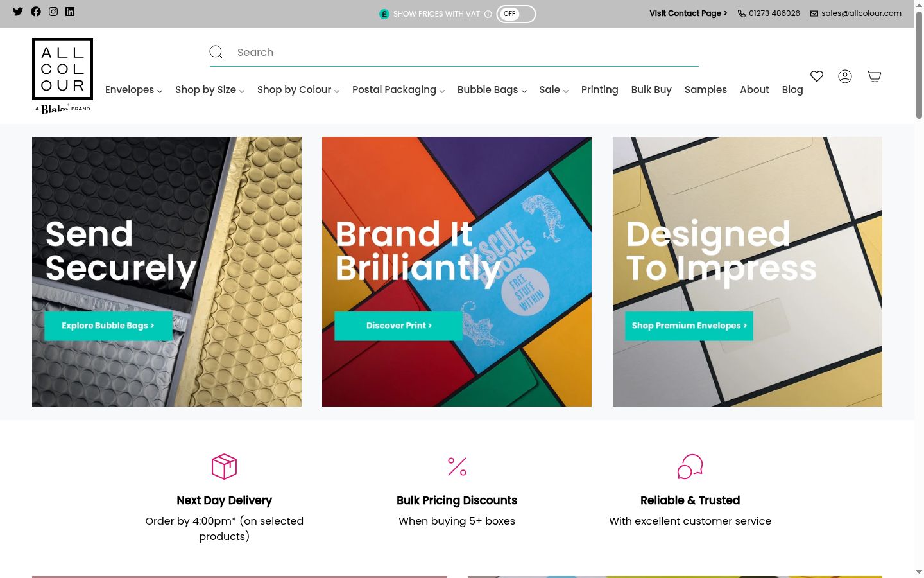The image size is (924, 578).
Task: Focus the Search input field
Action: click(x=465, y=52)
